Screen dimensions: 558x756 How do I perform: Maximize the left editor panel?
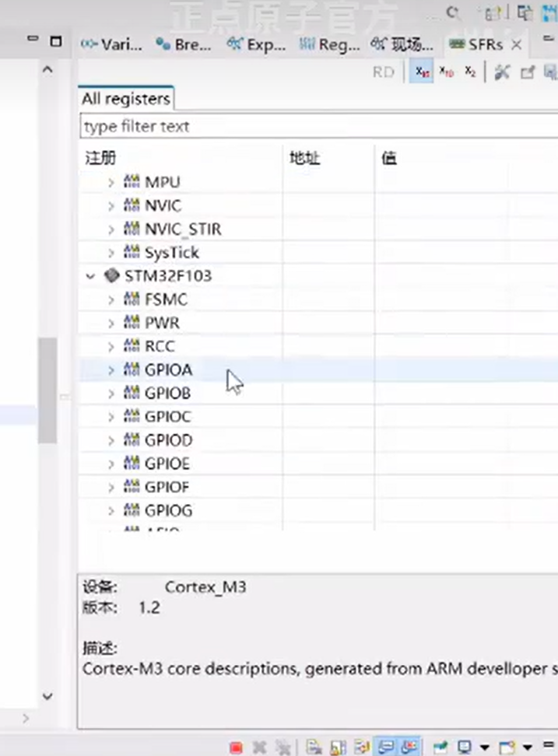[56, 41]
